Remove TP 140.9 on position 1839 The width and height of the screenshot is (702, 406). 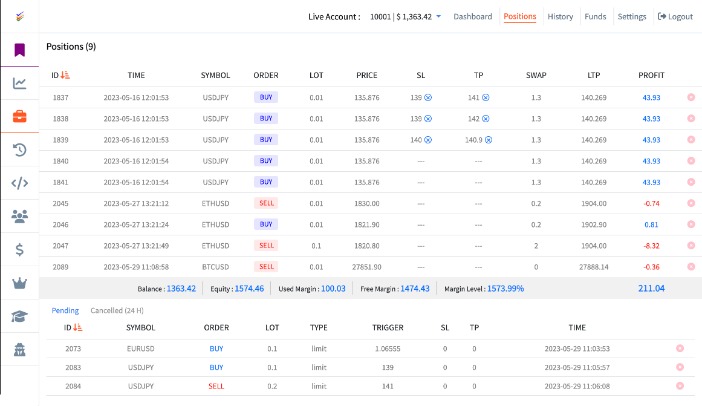(488, 140)
